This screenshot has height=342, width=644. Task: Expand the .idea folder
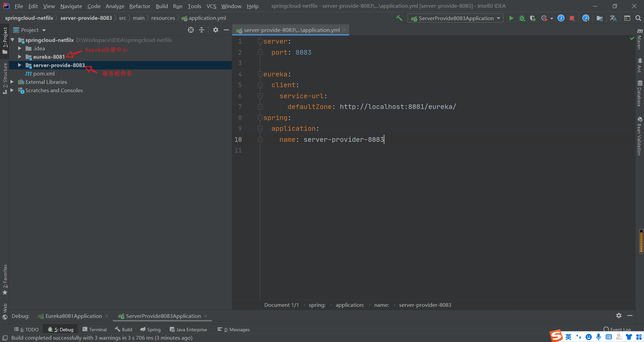(20, 48)
